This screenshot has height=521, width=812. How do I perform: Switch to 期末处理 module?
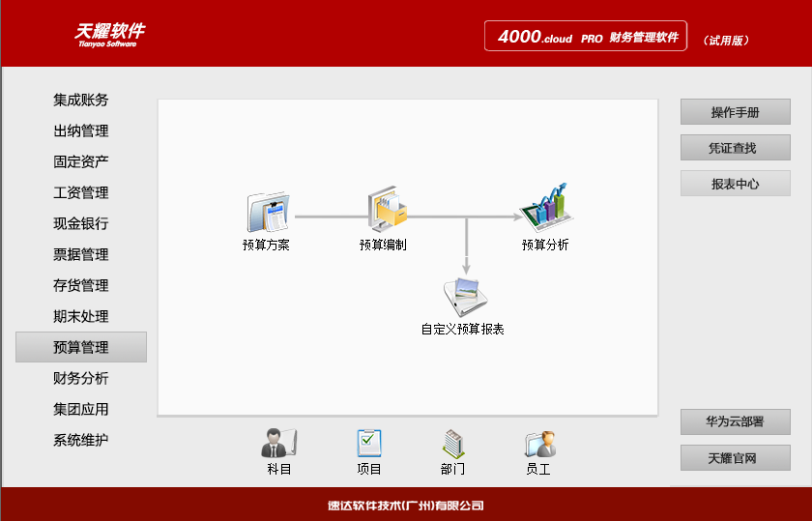pos(81,316)
